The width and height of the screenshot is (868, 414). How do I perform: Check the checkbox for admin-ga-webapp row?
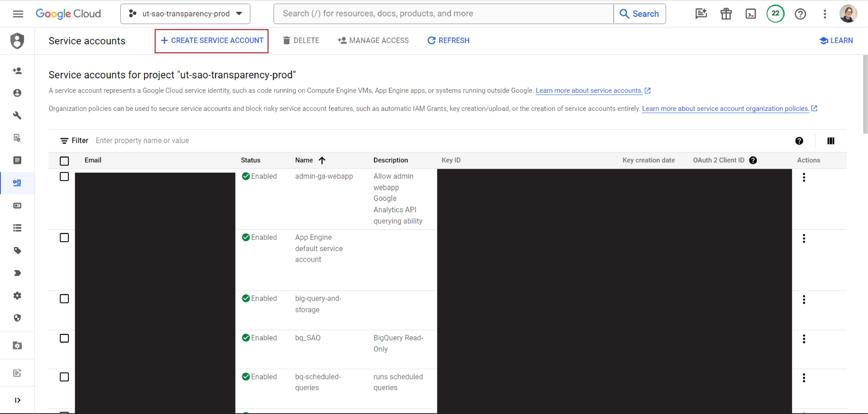point(64,177)
